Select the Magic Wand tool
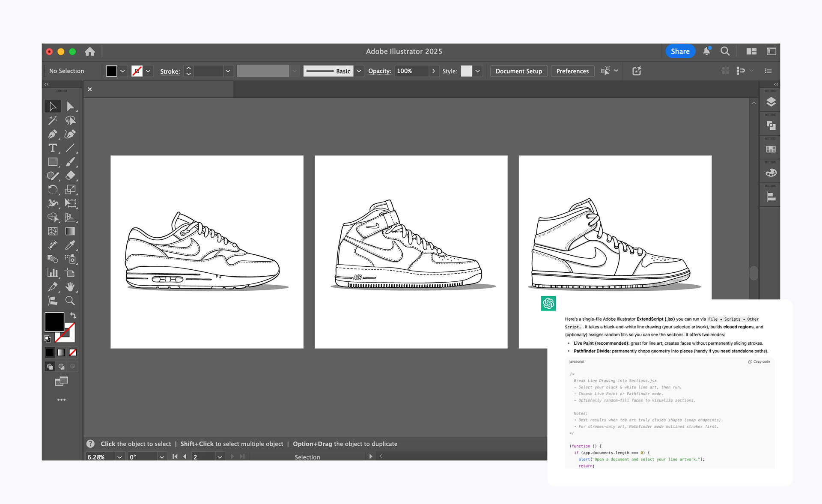This screenshot has height=504, width=822. pos(52,120)
